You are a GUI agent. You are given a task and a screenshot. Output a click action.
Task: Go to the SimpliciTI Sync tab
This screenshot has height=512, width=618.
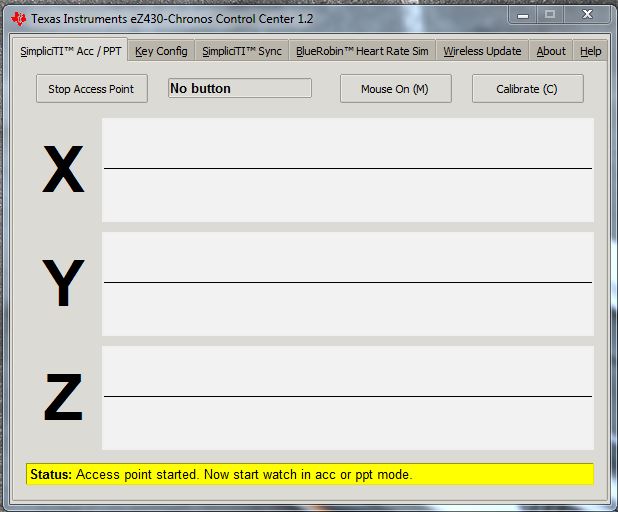coord(242,51)
